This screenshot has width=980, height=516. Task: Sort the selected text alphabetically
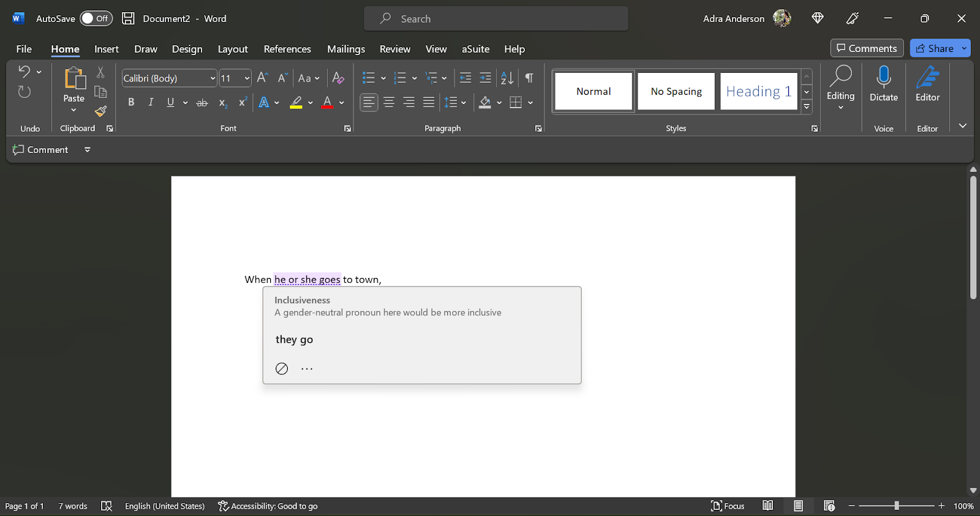(x=507, y=78)
